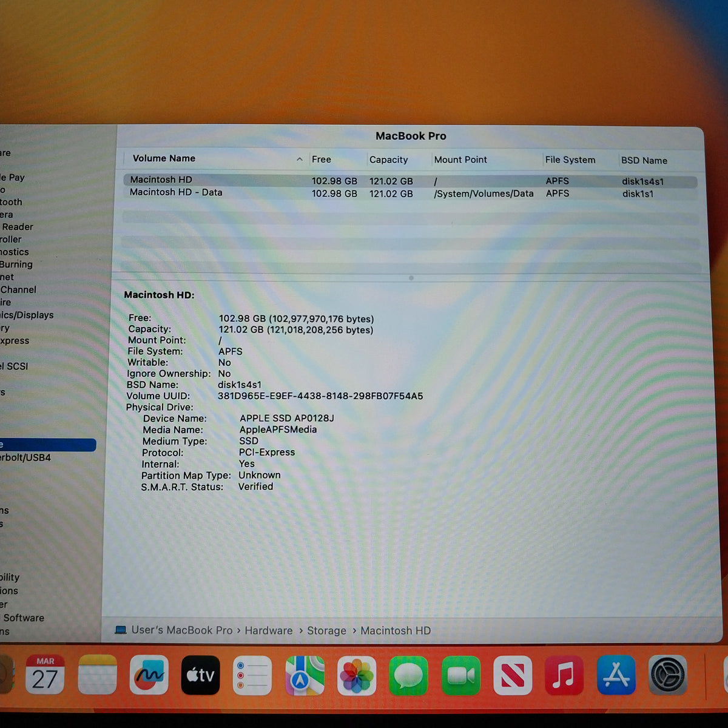Click the laptop icon in the path bar
This screenshot has width=728, height=728.
(x=121, y=630)
